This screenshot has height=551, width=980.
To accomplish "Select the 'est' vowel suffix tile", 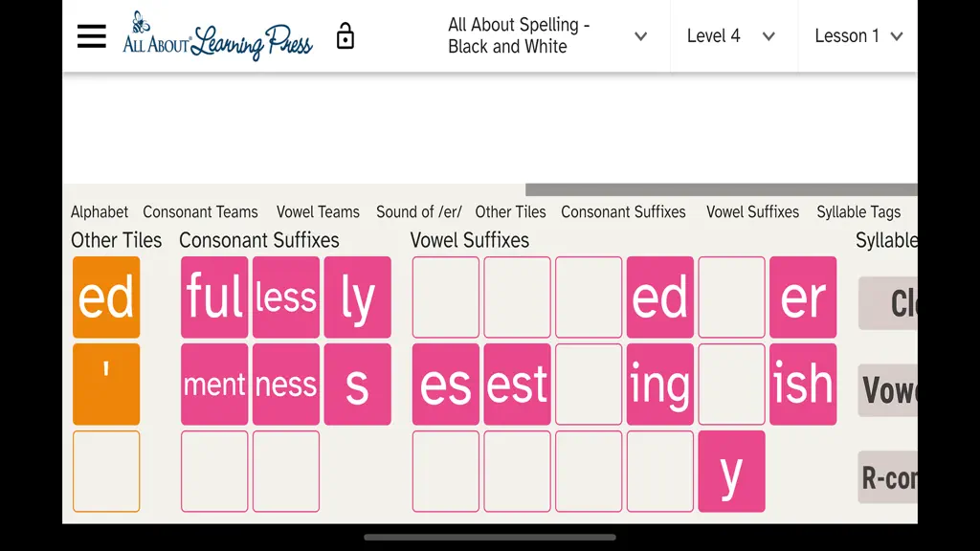I will click(517, 385).
